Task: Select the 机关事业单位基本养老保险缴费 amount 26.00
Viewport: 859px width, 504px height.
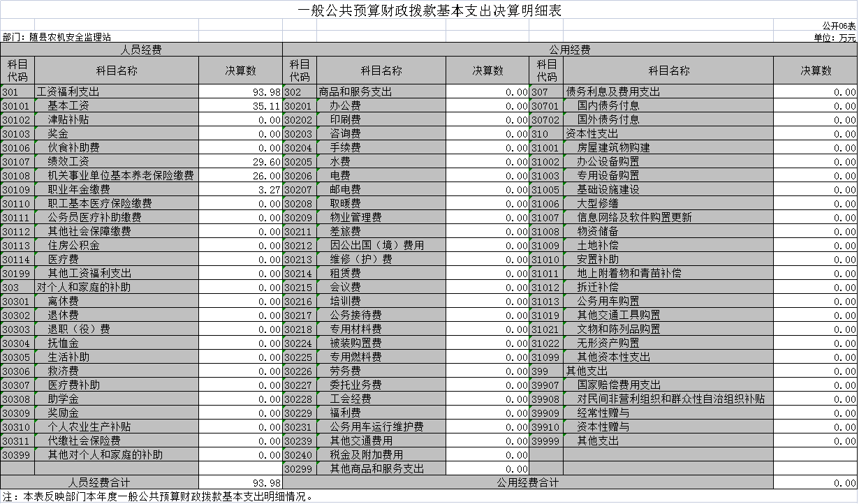Action: tap(240, 175)
